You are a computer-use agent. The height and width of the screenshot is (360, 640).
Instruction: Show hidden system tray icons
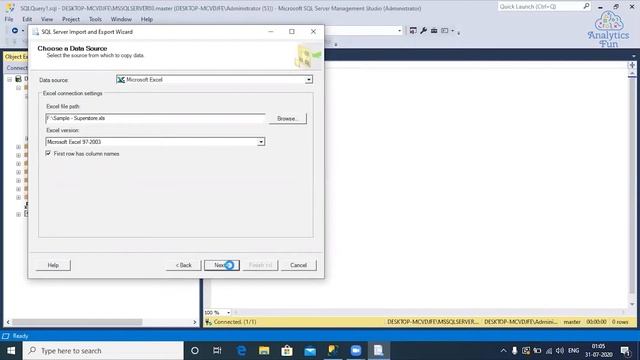[503, 351]
